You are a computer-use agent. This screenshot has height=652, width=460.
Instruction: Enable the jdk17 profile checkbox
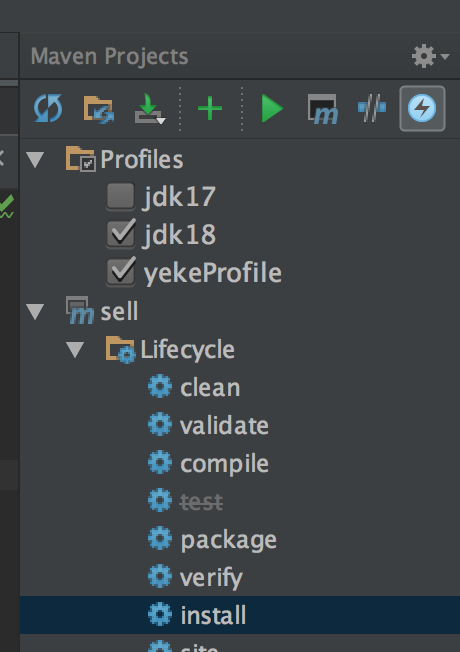[121, 196]
